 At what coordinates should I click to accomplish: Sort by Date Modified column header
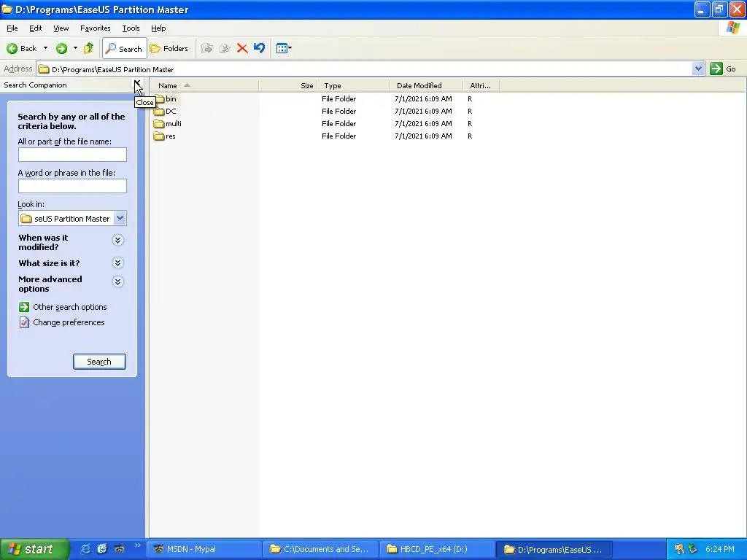(x=426, y=86)
